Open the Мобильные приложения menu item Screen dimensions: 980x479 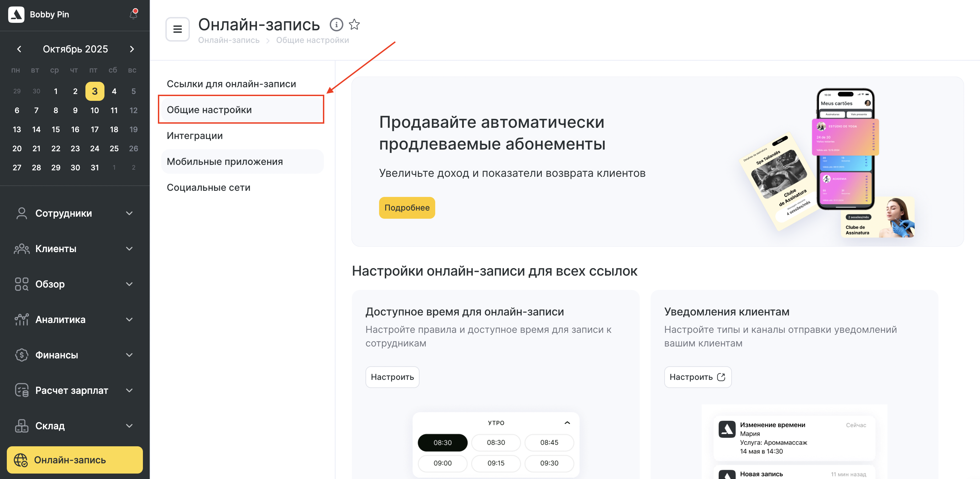click(x=225, y=161)
